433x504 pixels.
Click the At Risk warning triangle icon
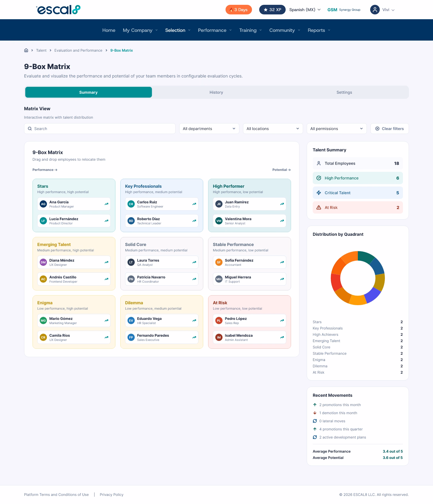[x=319, y=208]
